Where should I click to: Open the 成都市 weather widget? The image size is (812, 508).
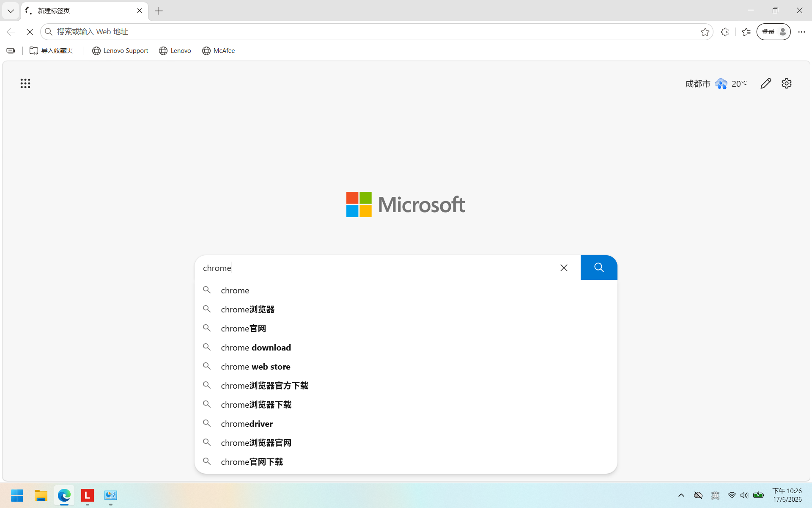point(716,83)
